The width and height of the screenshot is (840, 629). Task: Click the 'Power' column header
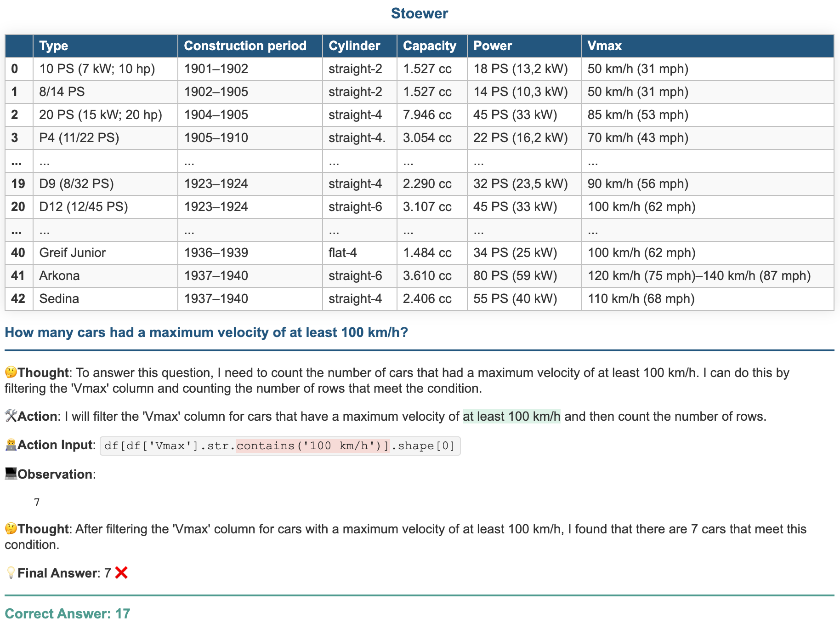524,46
